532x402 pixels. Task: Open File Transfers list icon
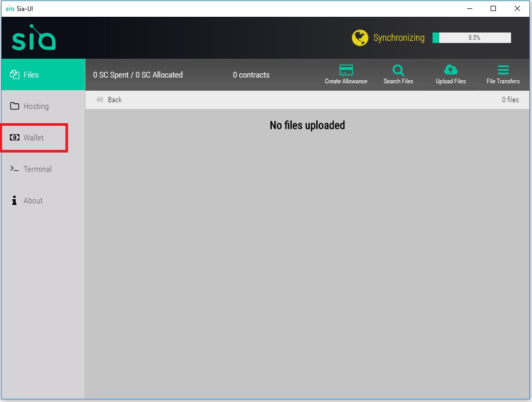(503, 70)
